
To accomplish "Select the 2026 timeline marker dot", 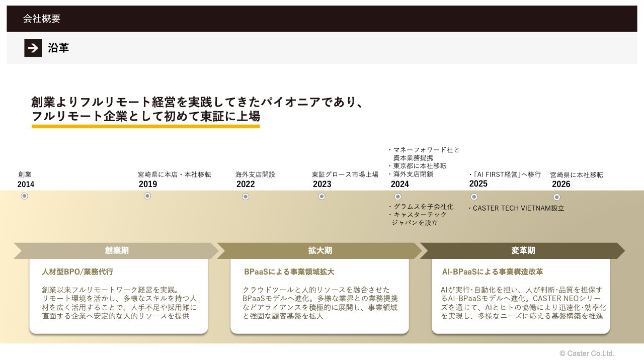I will click(556, 197).
